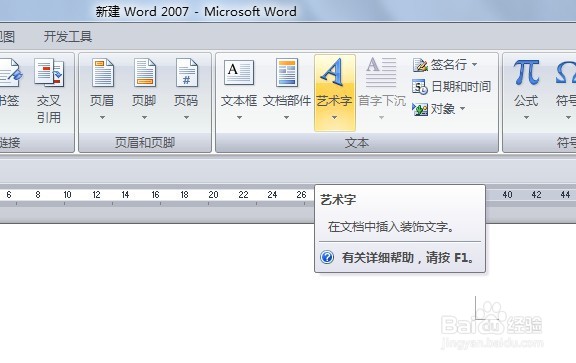This screenshot has width=576, height=363.
Task: Click the blue help icon in the tooltip
Action: (327, 257)
